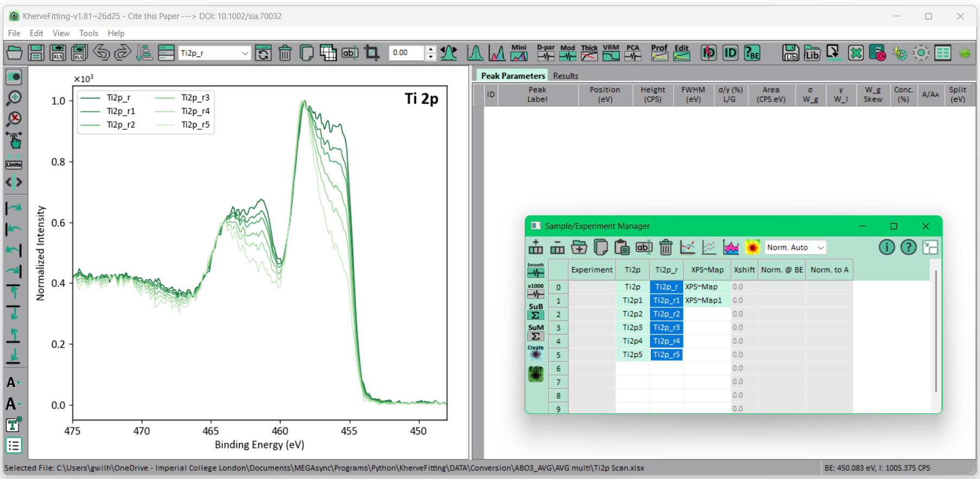Remove a column in Sample/Experiment Manager

(x=557, y=247)
